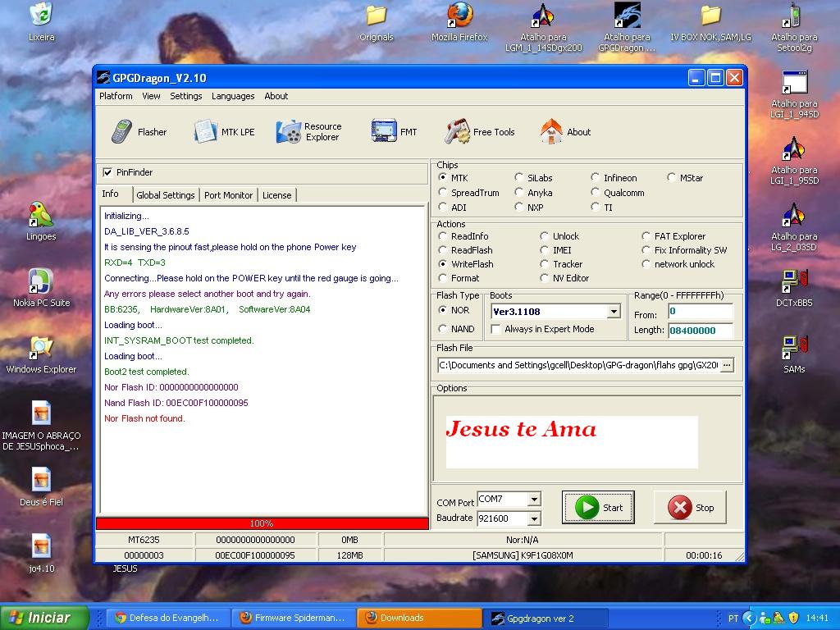Select NAND flash type
This screenshot has height=630, width=840.
(442, 329)
